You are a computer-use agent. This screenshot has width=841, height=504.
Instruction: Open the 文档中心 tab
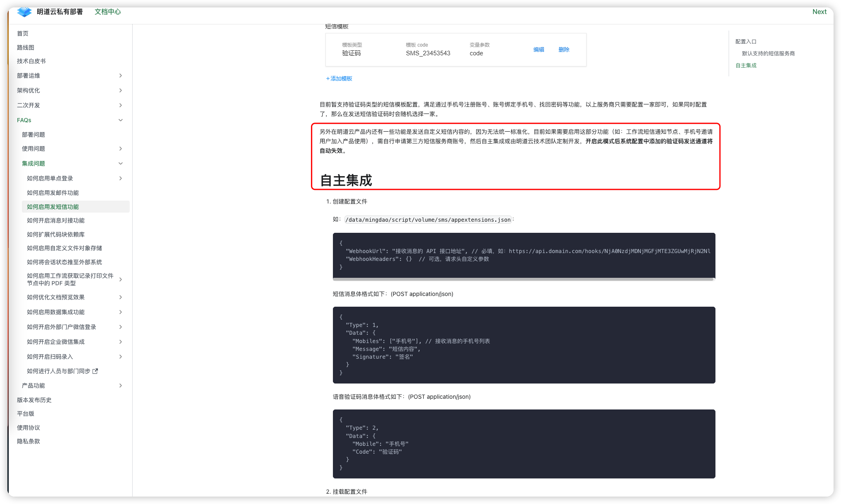coord(107,12)
